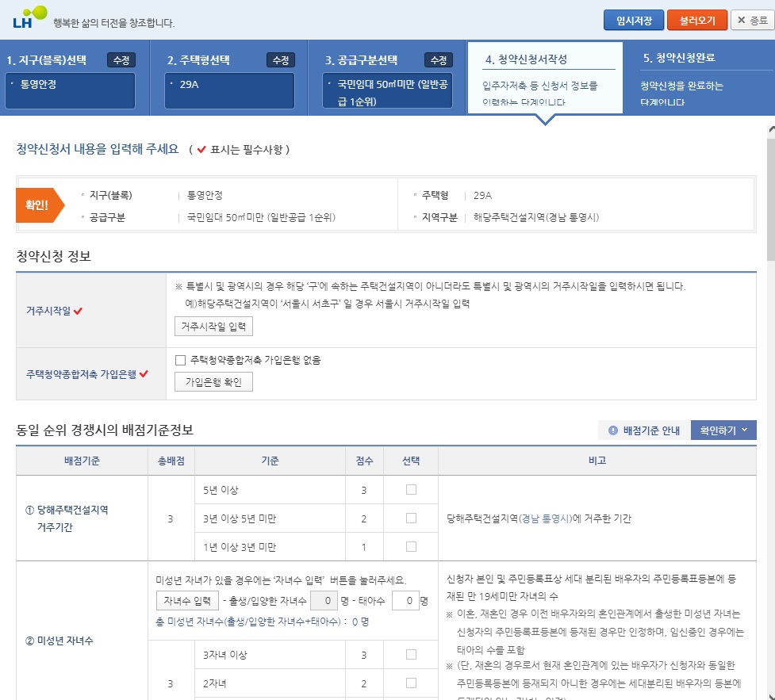Check the 5년 이상 residence period option
The height and width of the screenshot is (700, 775).
[x=410, y=489]
